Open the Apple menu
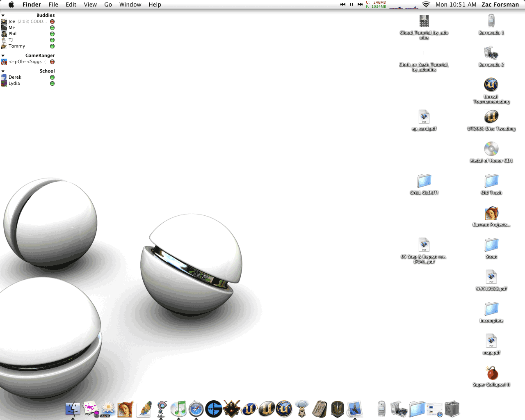This screenshot has width=525, height=420. 11,5
